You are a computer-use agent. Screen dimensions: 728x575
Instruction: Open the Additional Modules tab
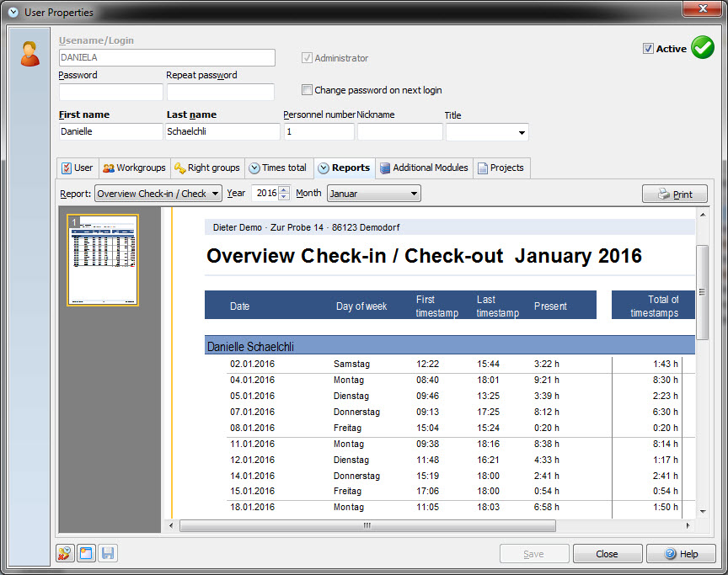[424, 168]
